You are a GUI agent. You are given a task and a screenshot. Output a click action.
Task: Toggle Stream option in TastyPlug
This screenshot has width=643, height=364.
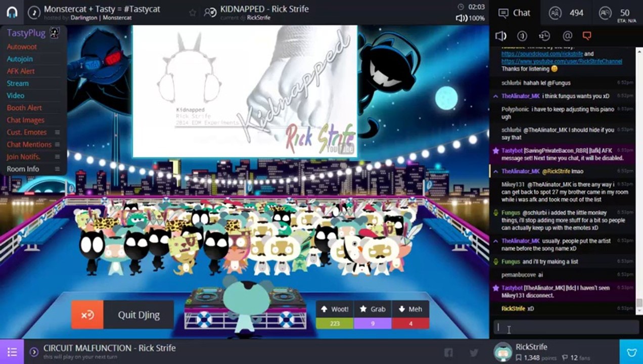click(x=18, y=83)
